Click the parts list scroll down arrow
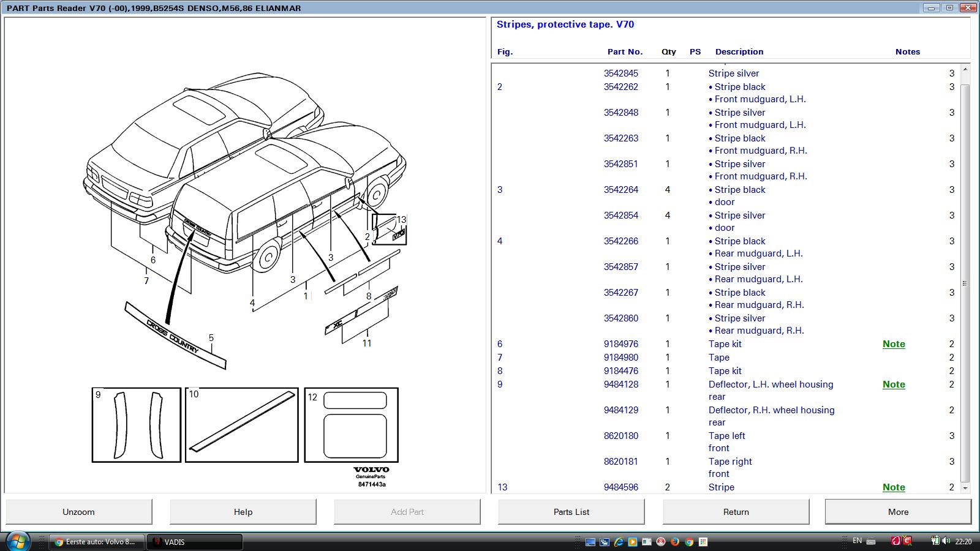This screenshot has width=980, height=551. [x=965, y=489]
